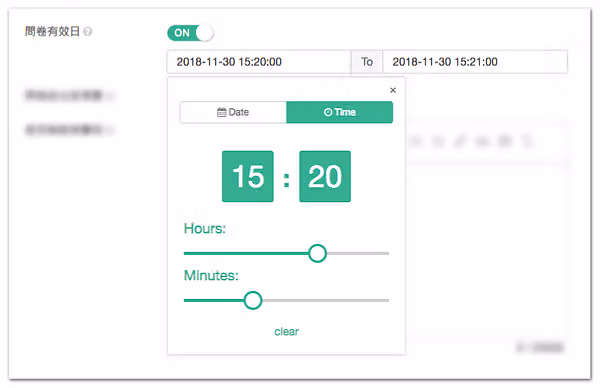Click the end date field 2018-11-30 15:21:00

(x=475, y=62)
